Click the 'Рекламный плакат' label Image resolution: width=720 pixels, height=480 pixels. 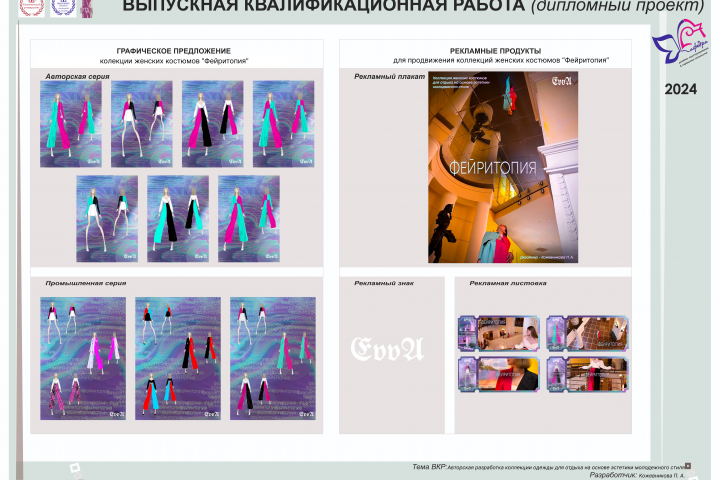(389, 76)
